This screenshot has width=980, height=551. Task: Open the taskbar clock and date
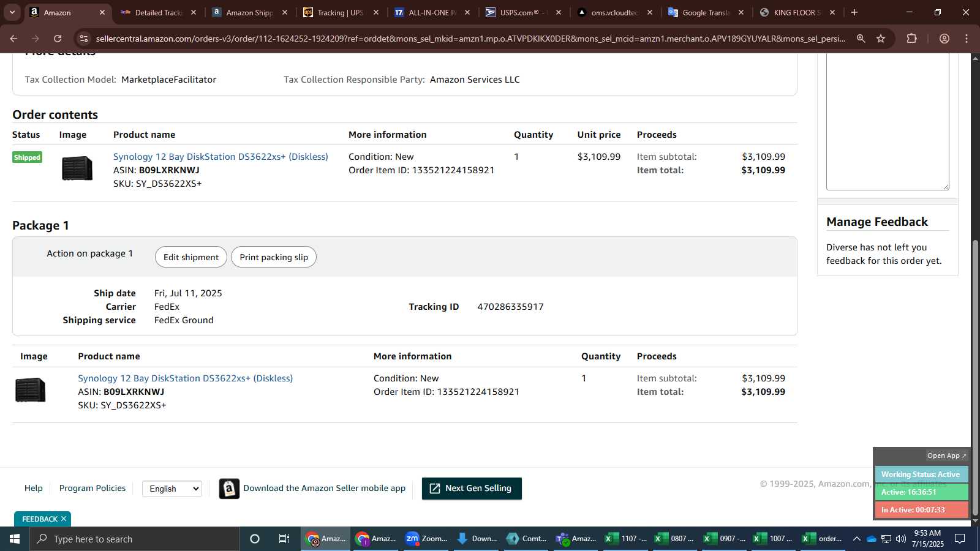pos(927,539)
